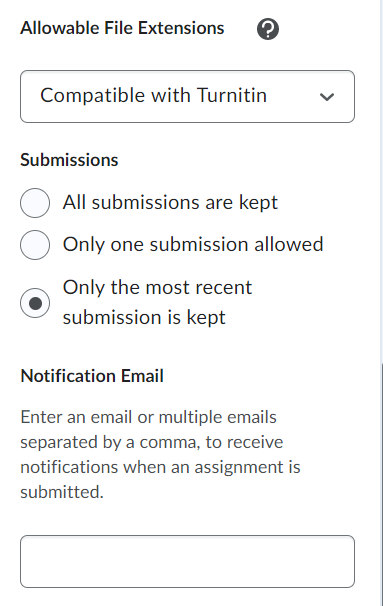Select the Only the most recent submission radio
The height and width of the screenshot is (606, 383).
[35, 303]
